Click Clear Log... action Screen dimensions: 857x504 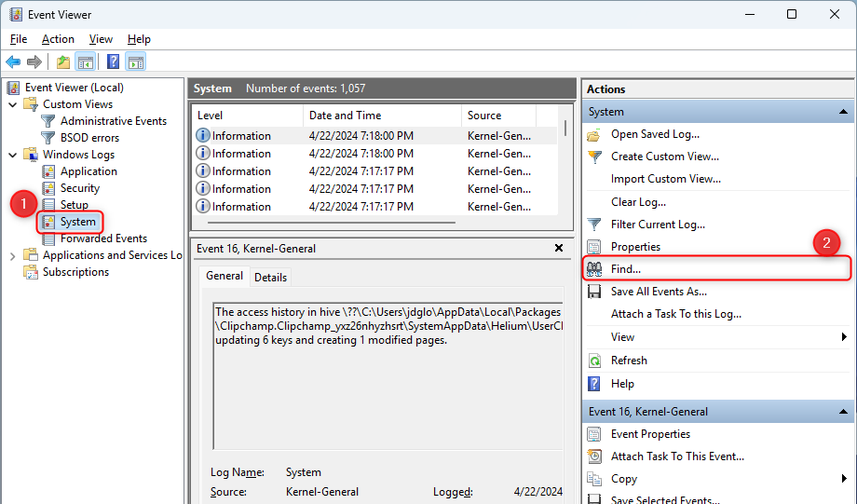click(x=638, y=202)
